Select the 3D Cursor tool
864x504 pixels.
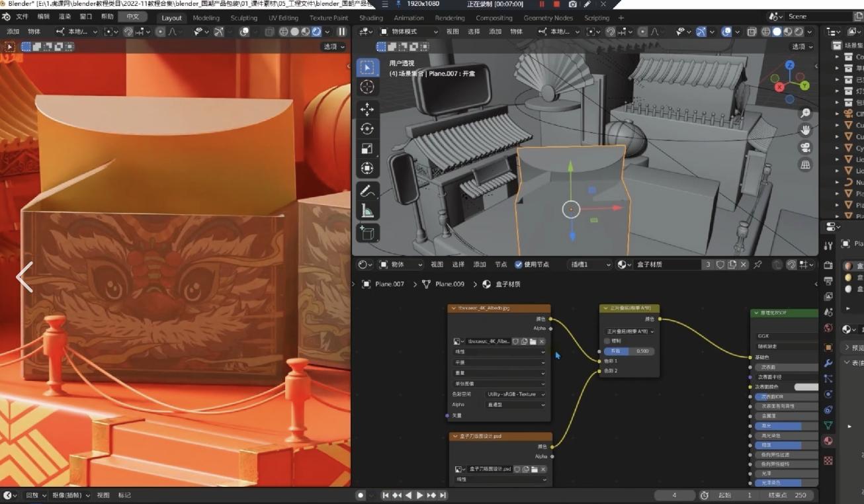(x=367, y=87)
